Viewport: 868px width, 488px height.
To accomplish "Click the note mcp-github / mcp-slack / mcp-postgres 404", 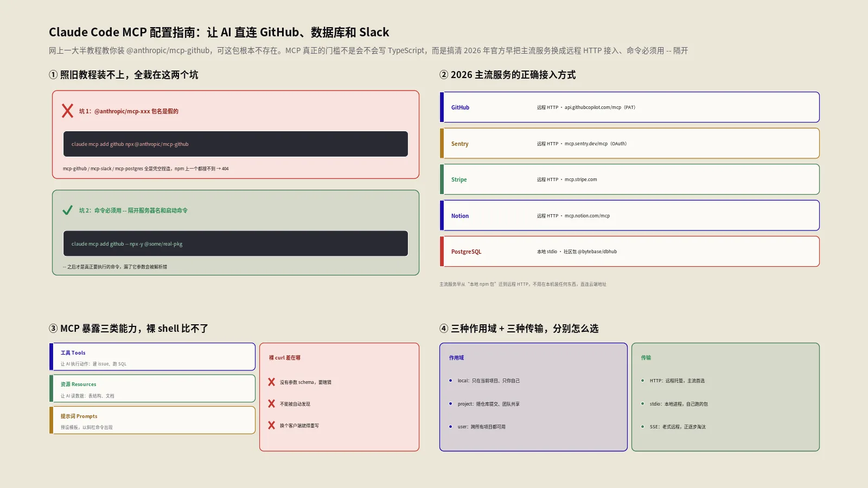I will (146, 169).
